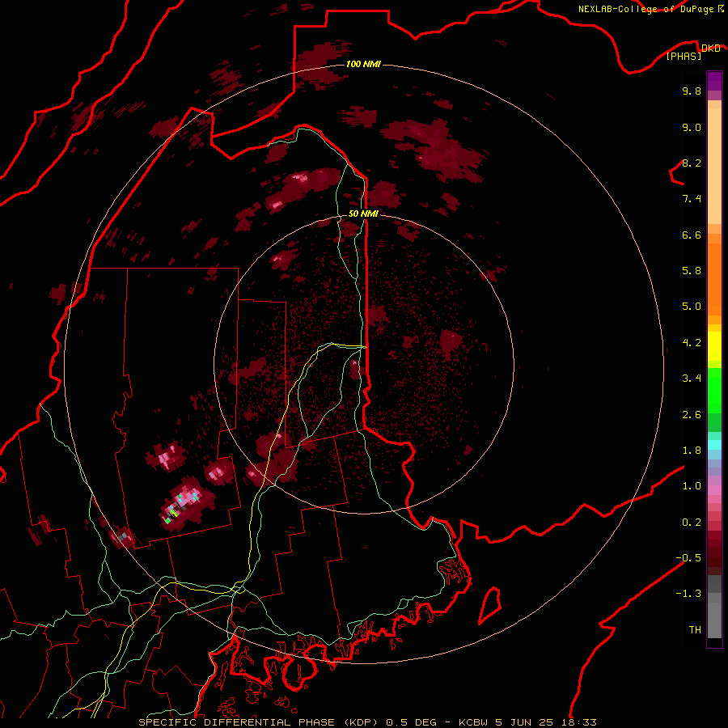
Task: Click the 7.4 scale value
Action: (692, 199)
